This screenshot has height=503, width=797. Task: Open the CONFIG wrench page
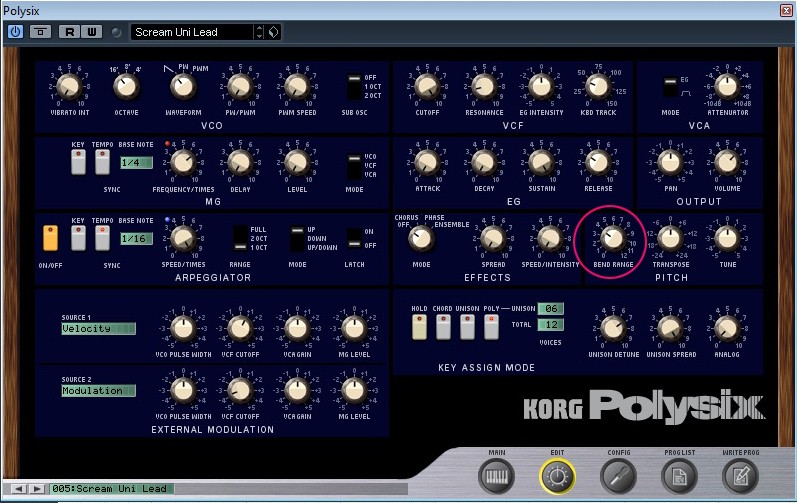coord(618,476)
